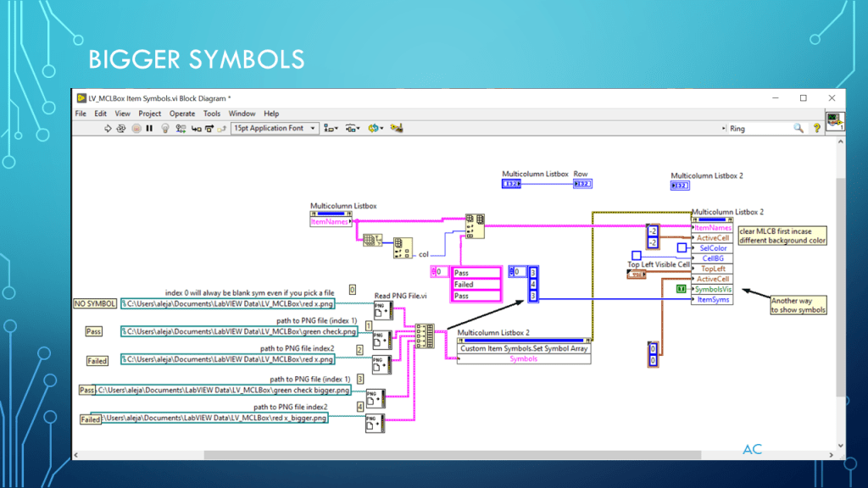Open the Tools menu
Image resolution: width=868 pixels, height=488 pixels.
click(211, 114)
